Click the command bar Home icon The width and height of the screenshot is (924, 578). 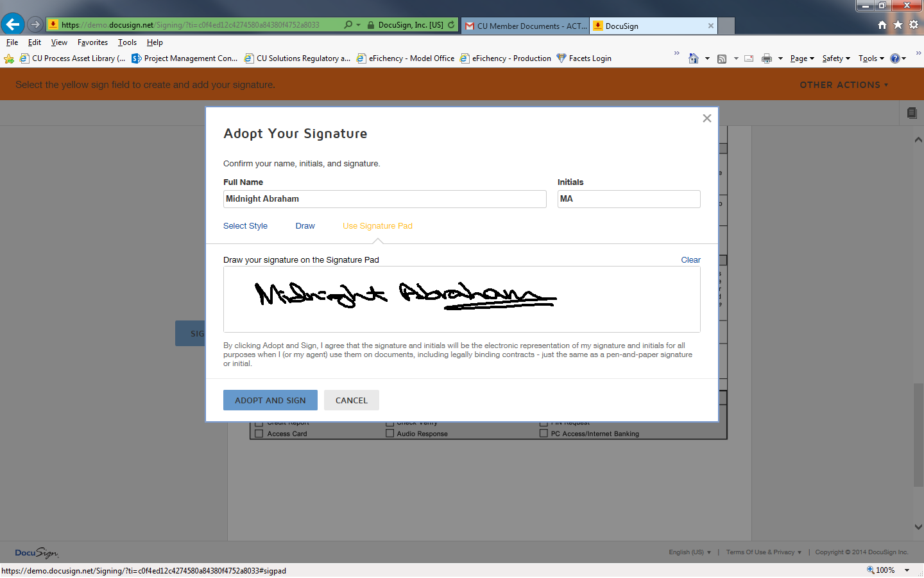tap(693, 58)
